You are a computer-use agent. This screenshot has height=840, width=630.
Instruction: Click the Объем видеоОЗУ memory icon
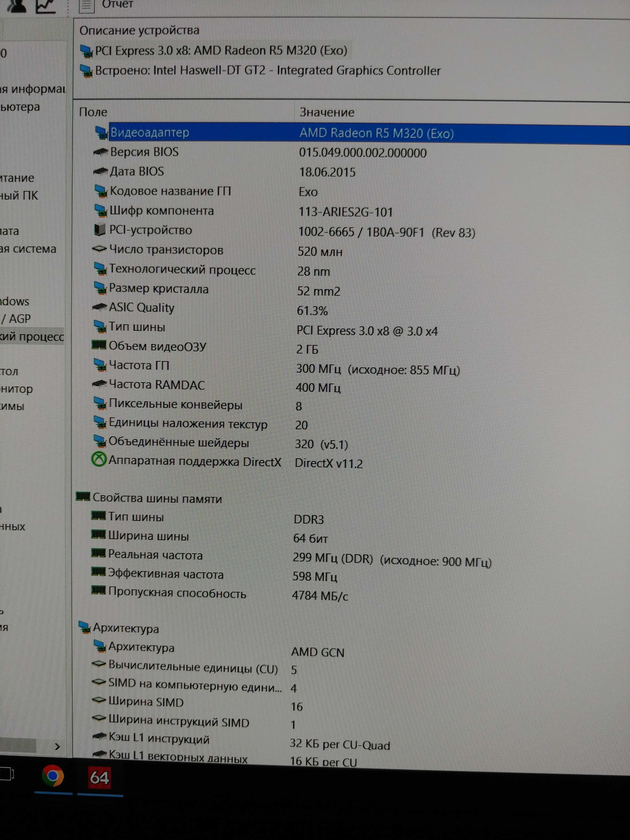(99, 345)
